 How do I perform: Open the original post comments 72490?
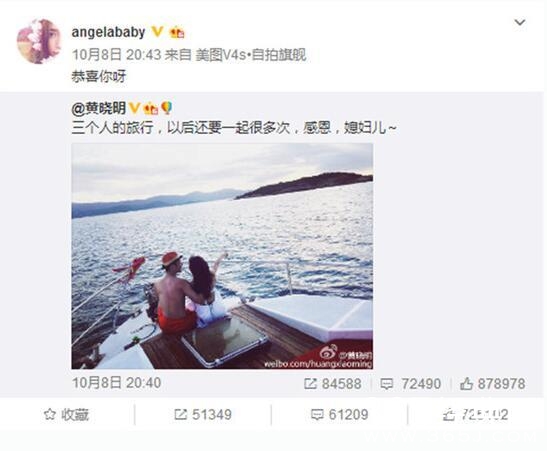point(410,384)
